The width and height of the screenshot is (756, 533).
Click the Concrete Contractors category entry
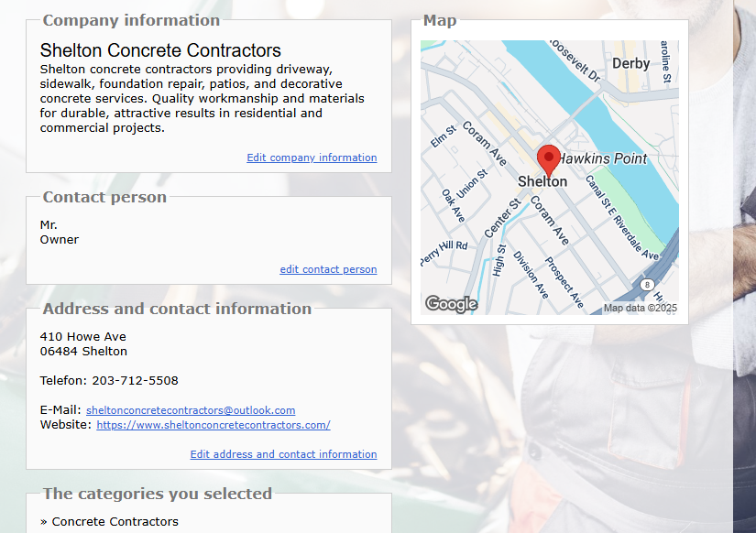(115, 521)
